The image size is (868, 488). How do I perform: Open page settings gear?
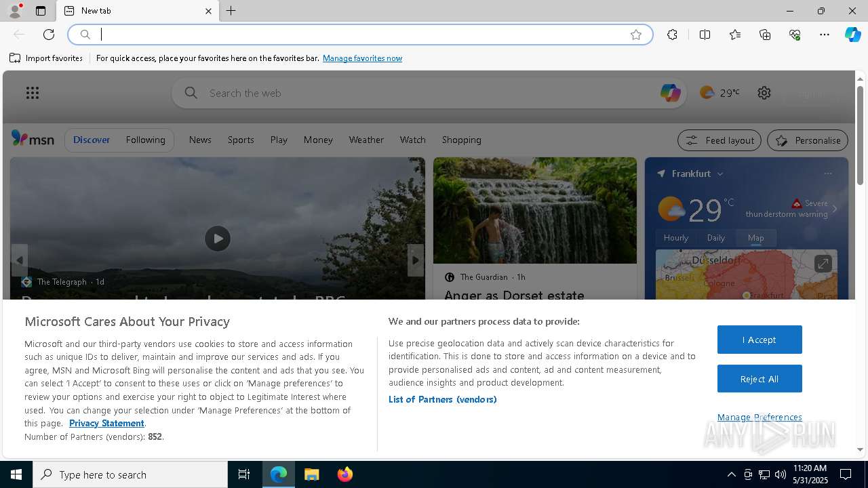click(x=764, y=93)
